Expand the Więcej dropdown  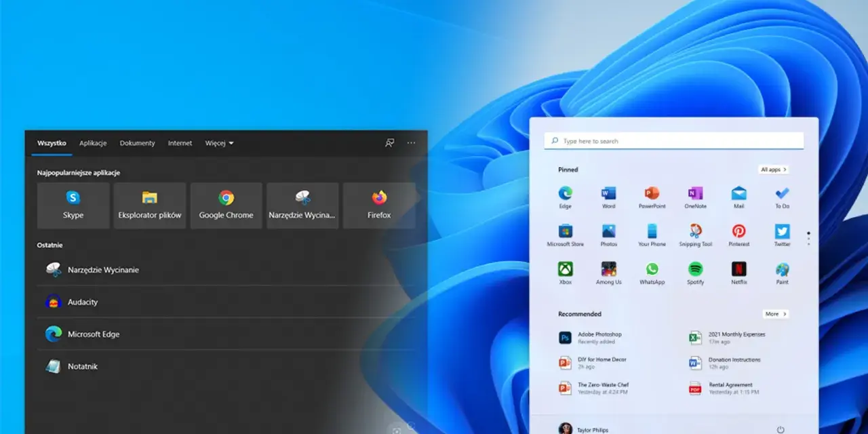pos(219,143)
